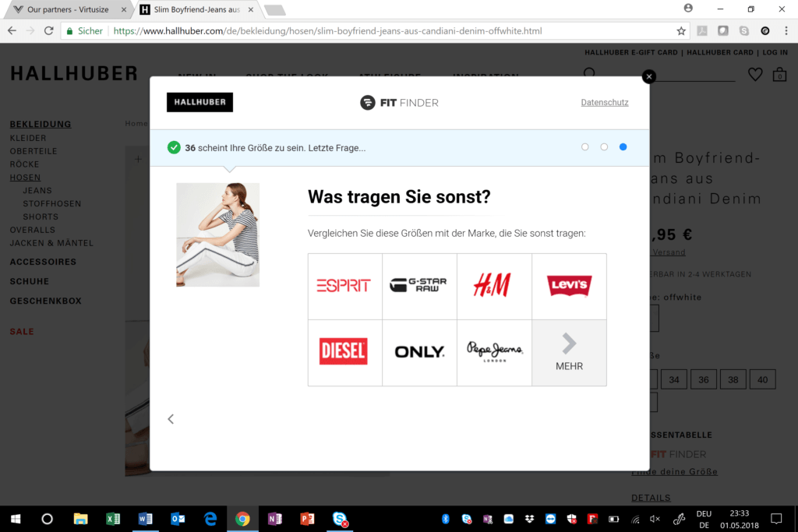Open the Chrome menu three dots
Screen dimensions: 798x532
pyautogui.click(x=786, y=31)
